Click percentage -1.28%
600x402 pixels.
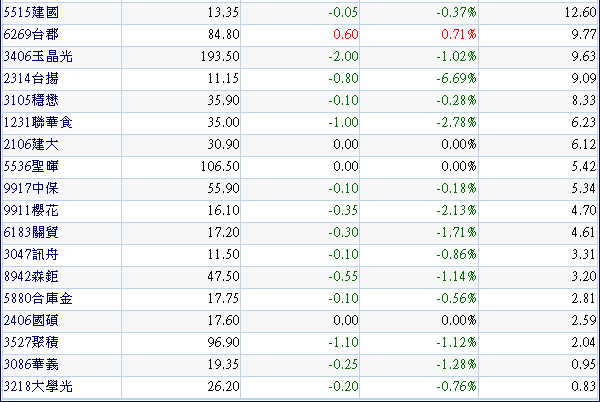pos(456,365)
